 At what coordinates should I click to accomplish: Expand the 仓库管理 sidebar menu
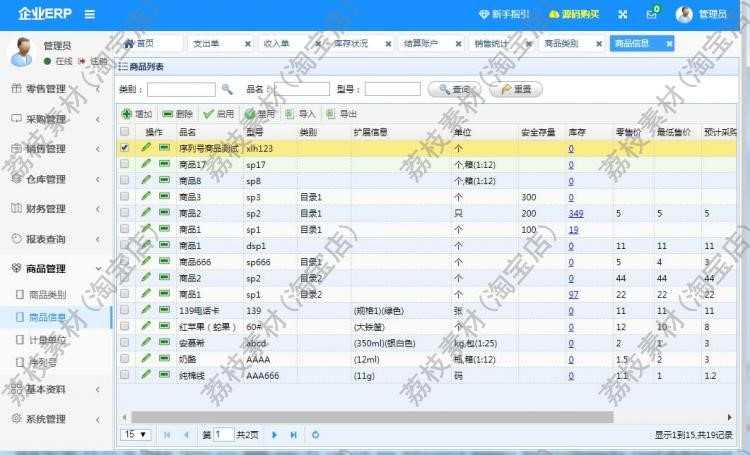(x=56, y=179)
